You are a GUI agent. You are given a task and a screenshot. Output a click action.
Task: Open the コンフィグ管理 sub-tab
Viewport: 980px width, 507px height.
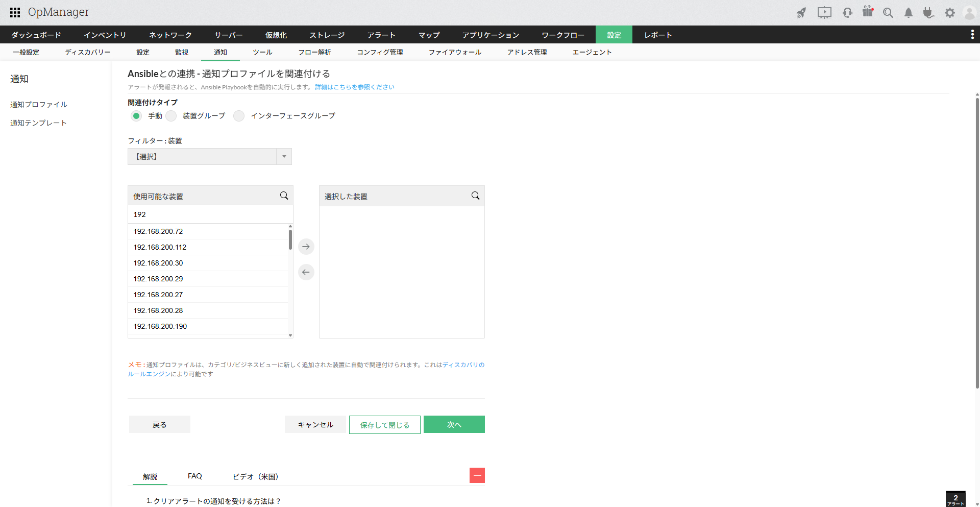[x=380, y=52]
